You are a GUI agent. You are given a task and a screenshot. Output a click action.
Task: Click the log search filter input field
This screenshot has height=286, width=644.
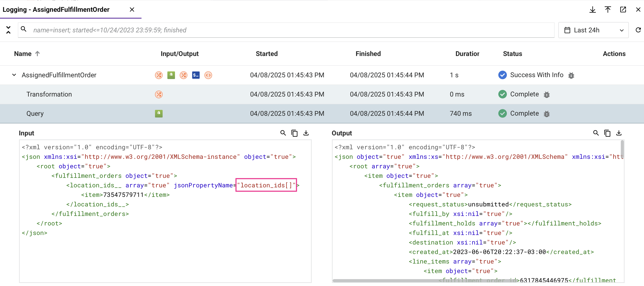point(288,30)
